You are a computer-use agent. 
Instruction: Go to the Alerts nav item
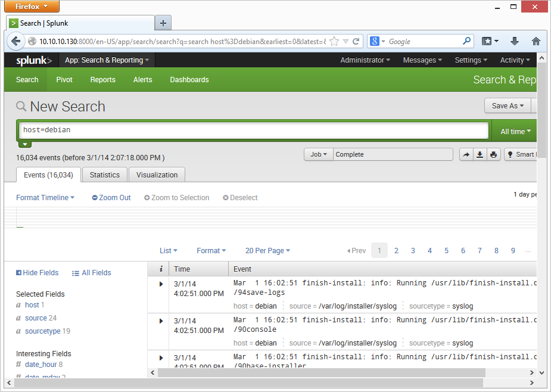[x=143, y=80]
